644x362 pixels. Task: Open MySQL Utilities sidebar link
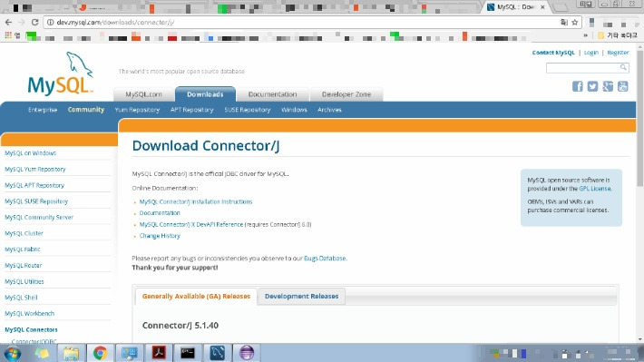pos(24,281)
